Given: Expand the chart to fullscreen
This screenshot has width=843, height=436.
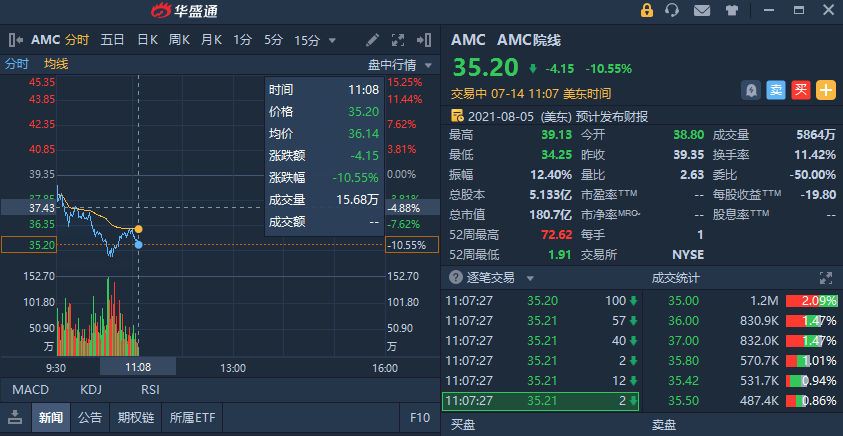Looking at the screenshot, I should [x=397, y=40].
